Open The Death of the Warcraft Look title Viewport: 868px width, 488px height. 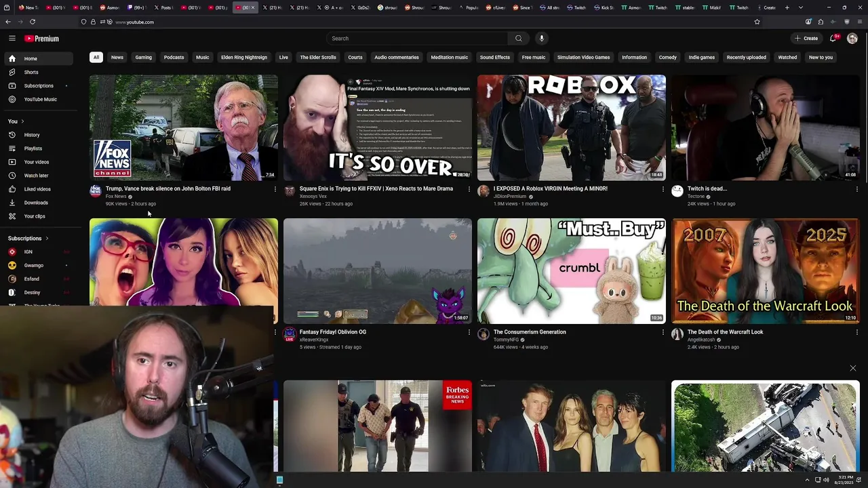tap(726, 332)
